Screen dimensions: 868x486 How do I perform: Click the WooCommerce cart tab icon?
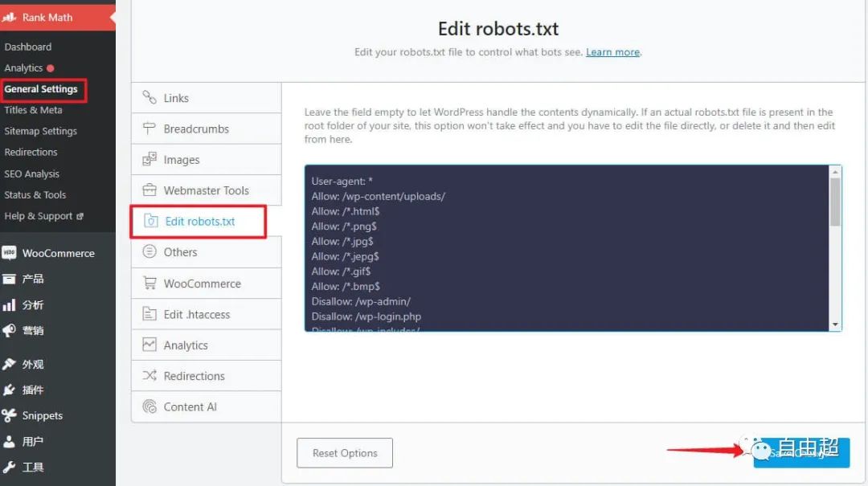pyautogui.click(x=149, y=283)
